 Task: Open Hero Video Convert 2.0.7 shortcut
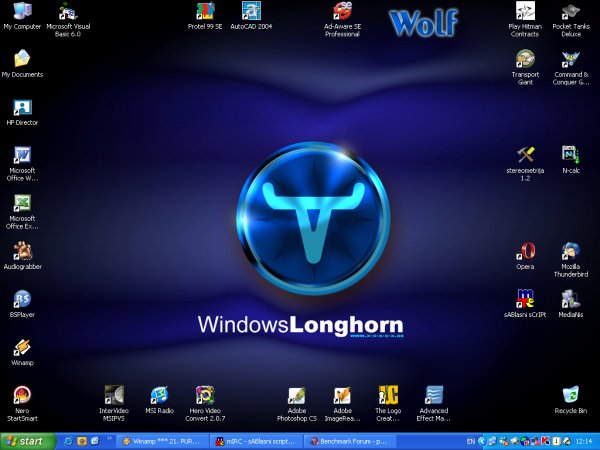point(205,404)
